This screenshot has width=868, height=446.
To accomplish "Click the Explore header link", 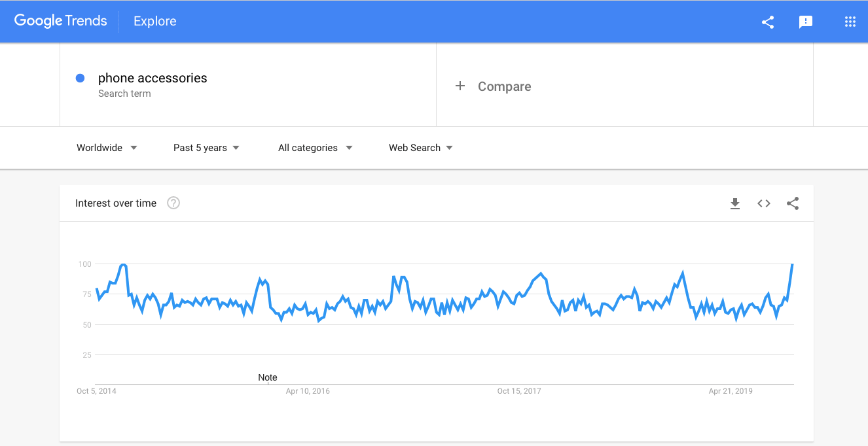I will tap(155, 22).
